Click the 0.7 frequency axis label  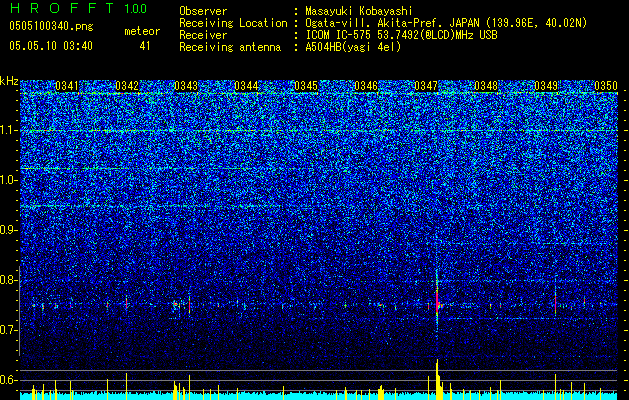pos(8,330)
